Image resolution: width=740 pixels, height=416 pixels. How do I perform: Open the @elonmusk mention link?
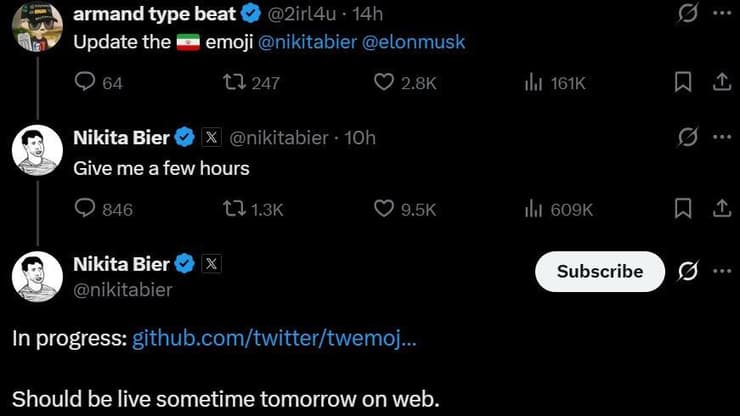click(x=413, y=43)
